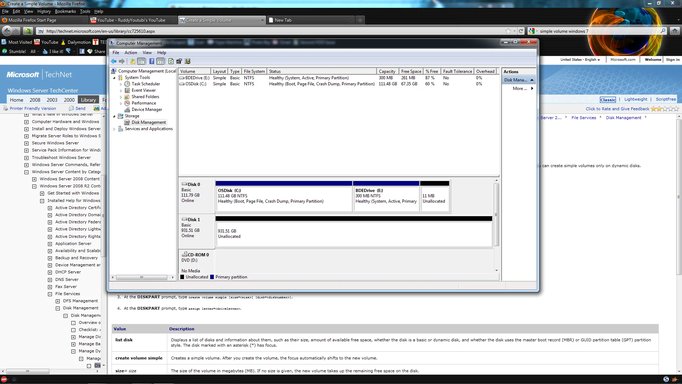Image resolution: width=682 pixels, height=384 pixels.
Task: Click the Home tab on TechNet
Action: pyautogui.click(x=17, y=100)
